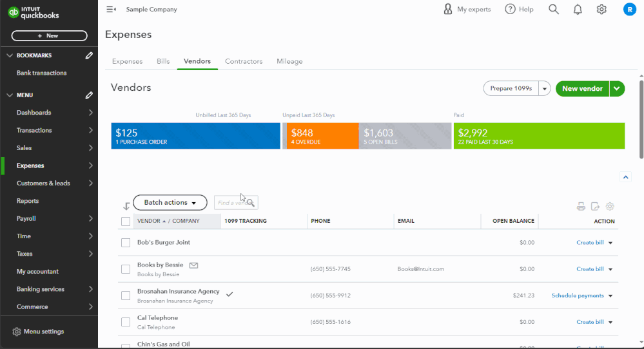Click the sort arrow icon beside Batch actions
This screenshot has width=644, height=349.
coord(126,206)
